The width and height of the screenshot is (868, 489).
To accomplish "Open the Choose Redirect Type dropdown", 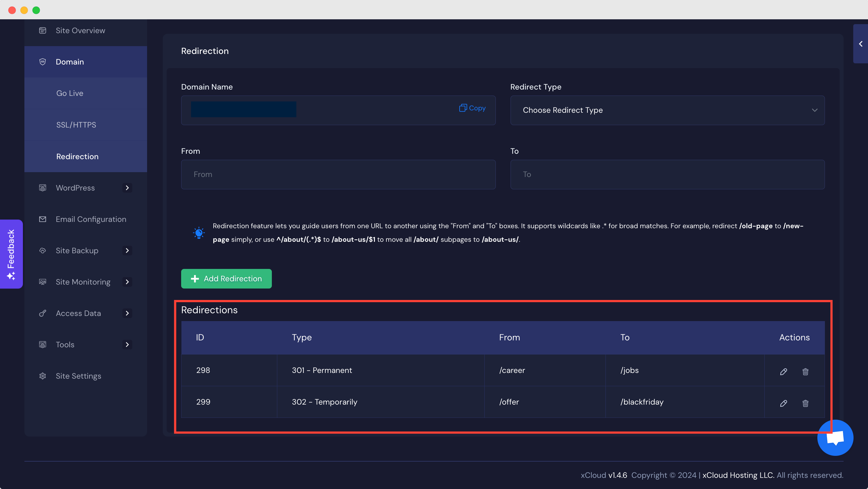I will [668, 110].
